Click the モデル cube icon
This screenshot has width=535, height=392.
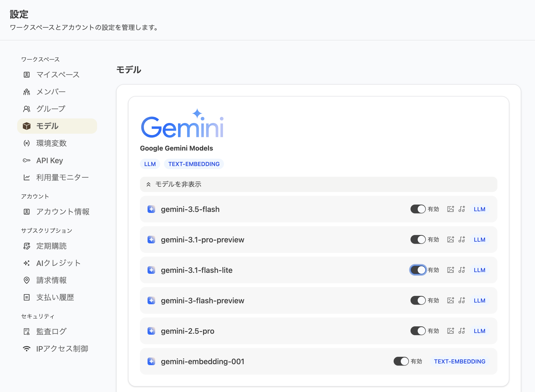click(27, 126)
